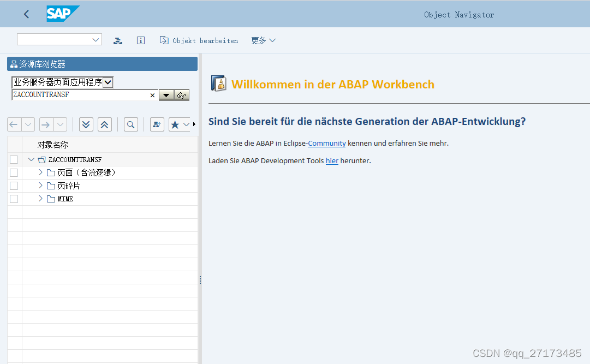Select the MIME tree item

tap(65, 199)
